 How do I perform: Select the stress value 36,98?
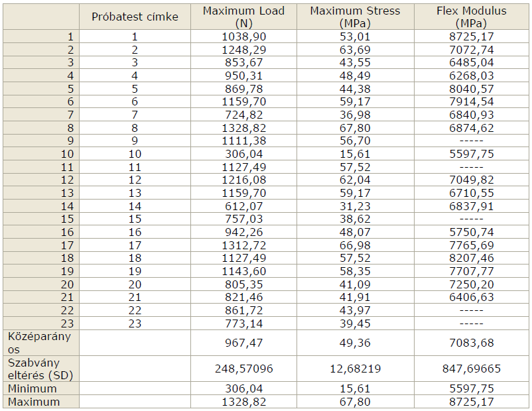(x=355, y=115)
